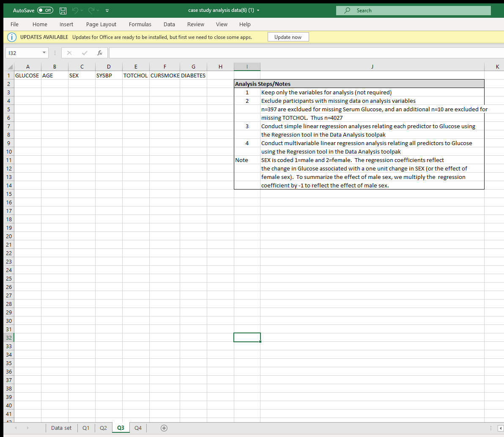Click 'Exclude participants with missing data' cell
The width and height of the screenshot is (504, 437).
coord(372,101)
